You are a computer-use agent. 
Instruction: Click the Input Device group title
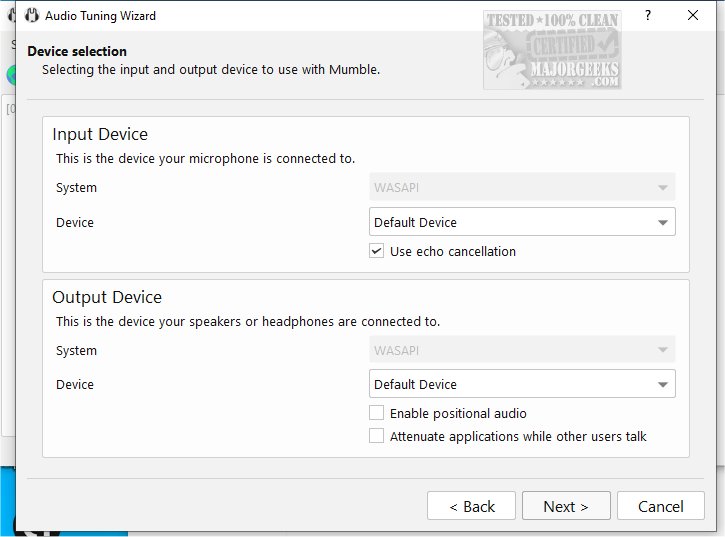point(100,134)
